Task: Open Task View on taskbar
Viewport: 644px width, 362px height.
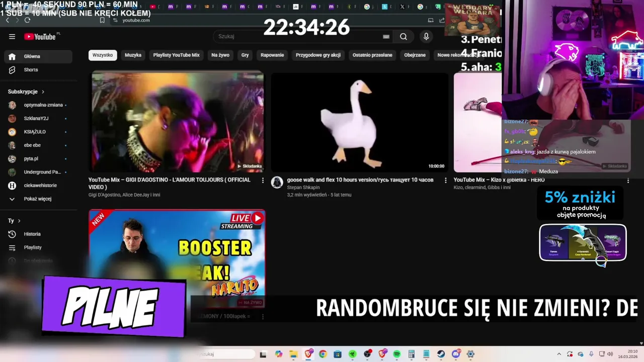Action: pyautogui.click(x=263, y=354)
